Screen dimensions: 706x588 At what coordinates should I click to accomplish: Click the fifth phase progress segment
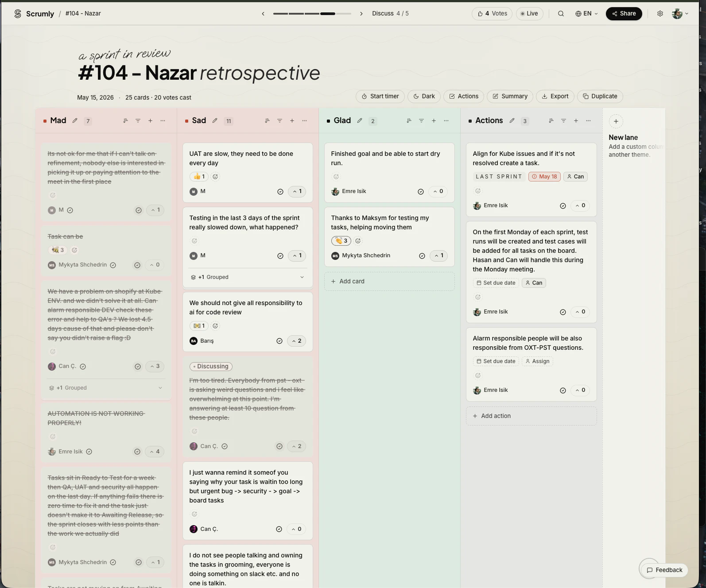[344, 14]
